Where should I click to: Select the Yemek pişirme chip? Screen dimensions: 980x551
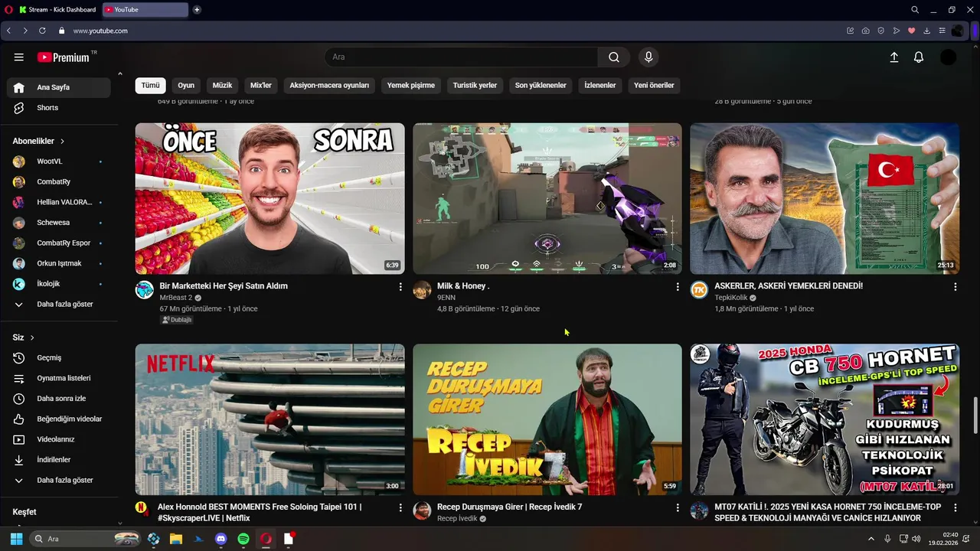point(411,85)
